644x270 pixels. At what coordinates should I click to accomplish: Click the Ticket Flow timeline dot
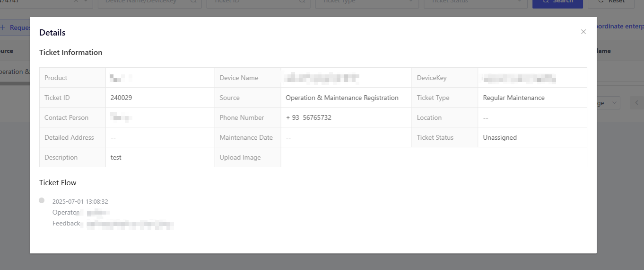tap(42, 200)
